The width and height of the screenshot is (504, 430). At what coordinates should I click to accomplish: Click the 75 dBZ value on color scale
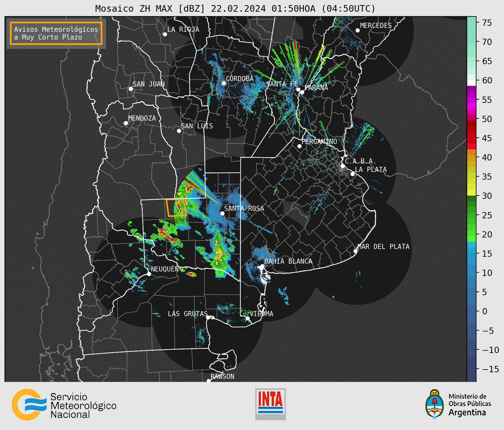487,23
